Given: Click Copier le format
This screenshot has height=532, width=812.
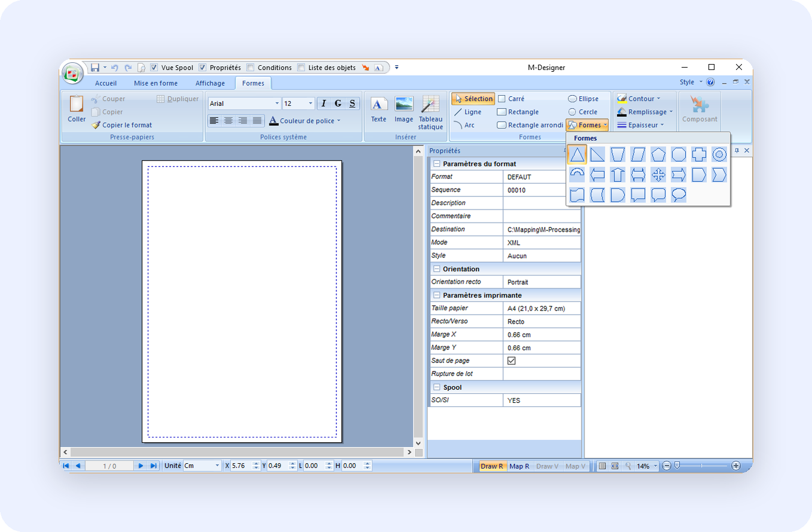Looking at the screenshot, I should (122, 125).
